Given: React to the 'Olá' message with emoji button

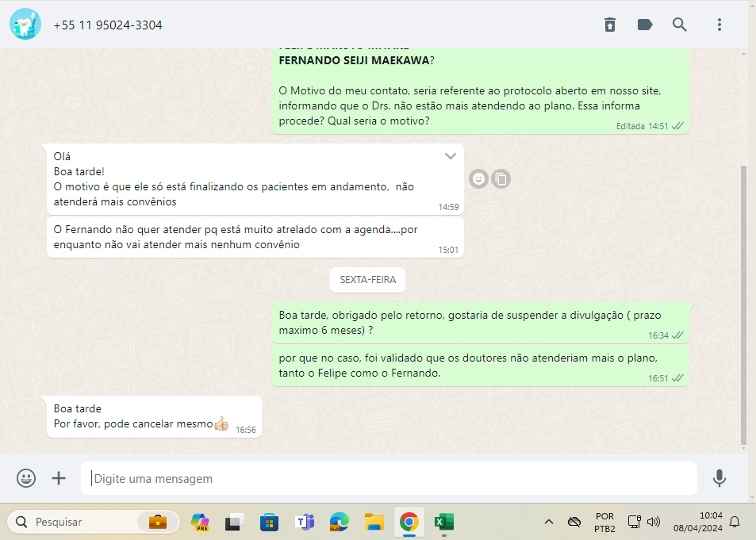Looking at the screenshot, I should coord(478,179).
